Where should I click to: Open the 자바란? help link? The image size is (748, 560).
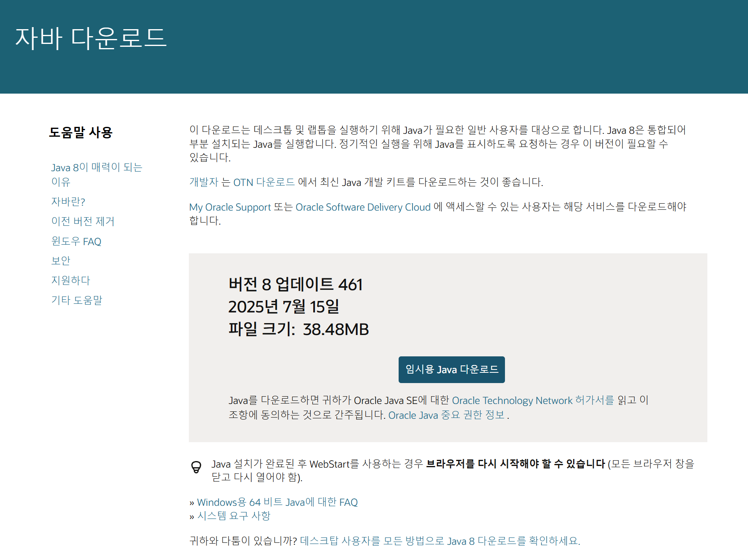(68, 202)
